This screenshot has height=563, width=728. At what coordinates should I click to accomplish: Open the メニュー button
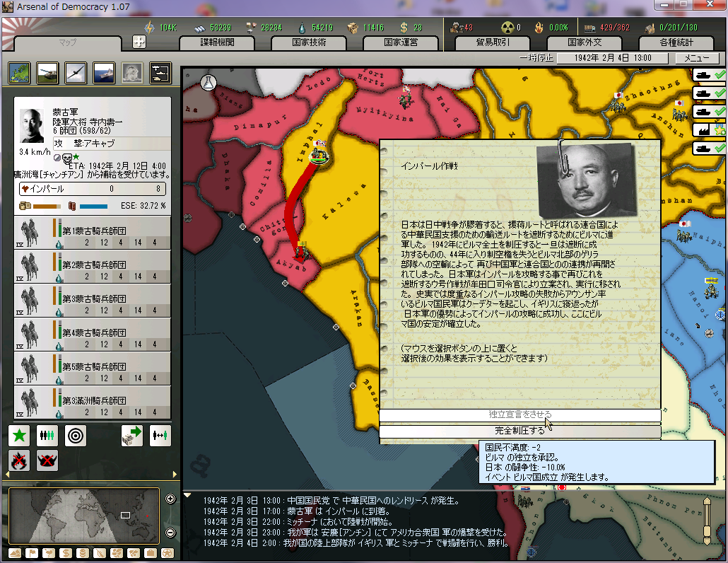pos(696,58)
